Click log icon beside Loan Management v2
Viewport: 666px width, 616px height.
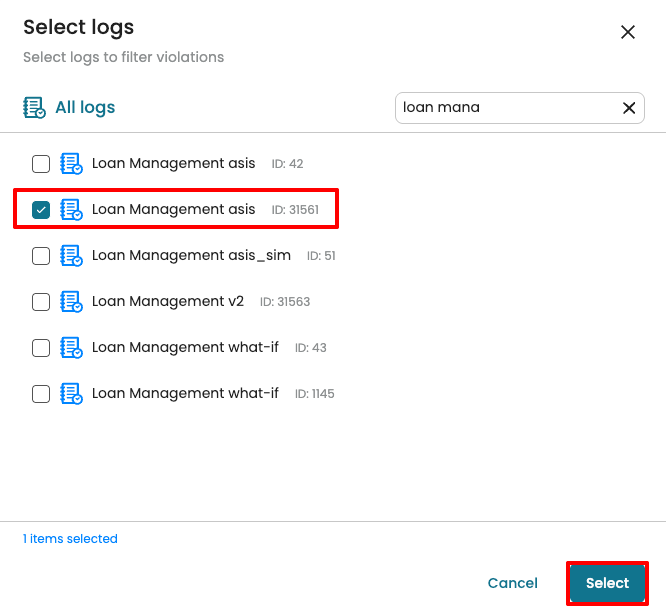pos(71,302)
